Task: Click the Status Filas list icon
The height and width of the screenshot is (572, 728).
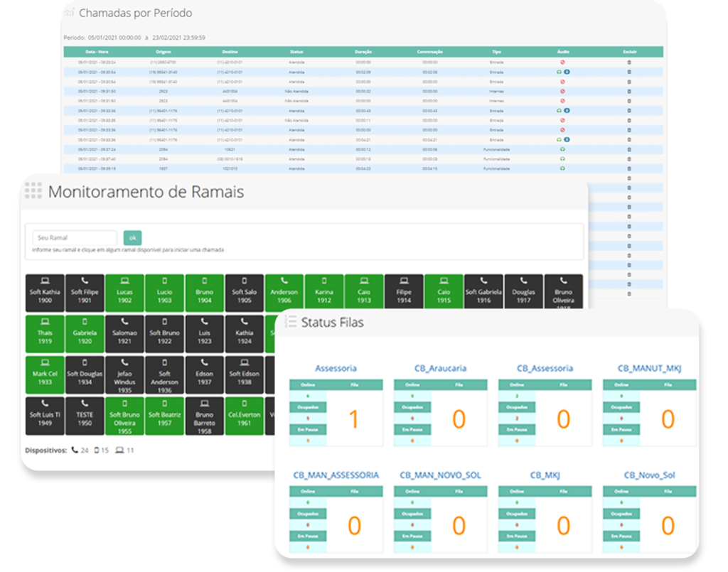Action: (x=290, y=323)
